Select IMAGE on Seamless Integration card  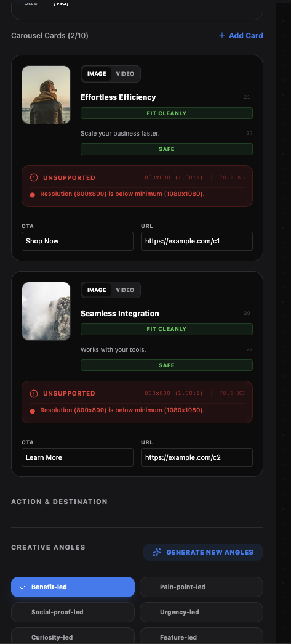pyautogui.click(x=97, y=290)
